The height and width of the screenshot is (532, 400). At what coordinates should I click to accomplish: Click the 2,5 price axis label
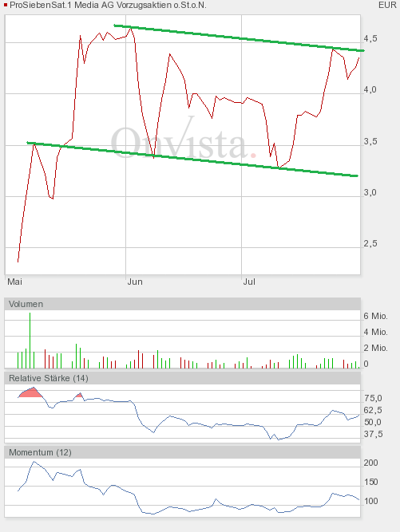tap(370, 243)
